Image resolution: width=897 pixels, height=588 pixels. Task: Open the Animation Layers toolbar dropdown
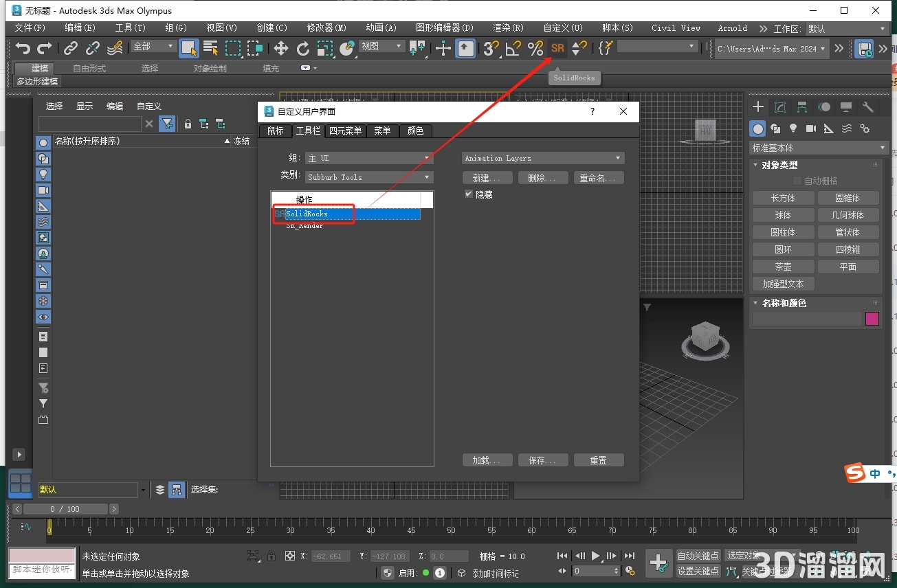pyautogui.click(x=543, y=158)
